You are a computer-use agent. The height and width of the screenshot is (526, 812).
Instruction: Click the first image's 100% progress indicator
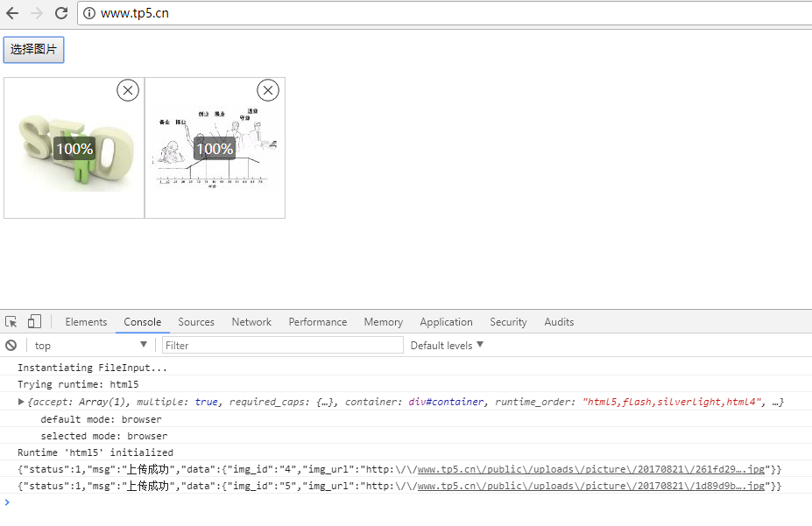click(x=74, y=149)
